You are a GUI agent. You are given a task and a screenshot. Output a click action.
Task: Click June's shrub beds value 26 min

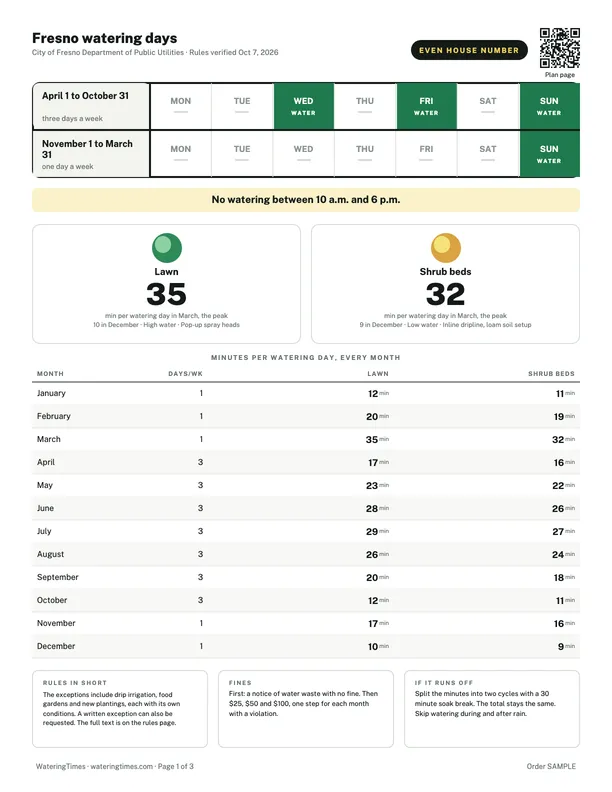click(x=563, y=509)
